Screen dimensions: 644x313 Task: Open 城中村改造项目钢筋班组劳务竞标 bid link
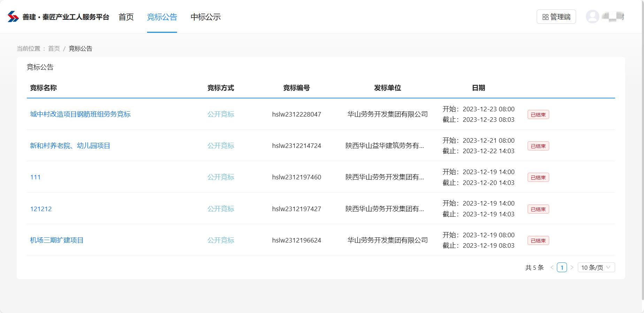(x=80, y=114)
